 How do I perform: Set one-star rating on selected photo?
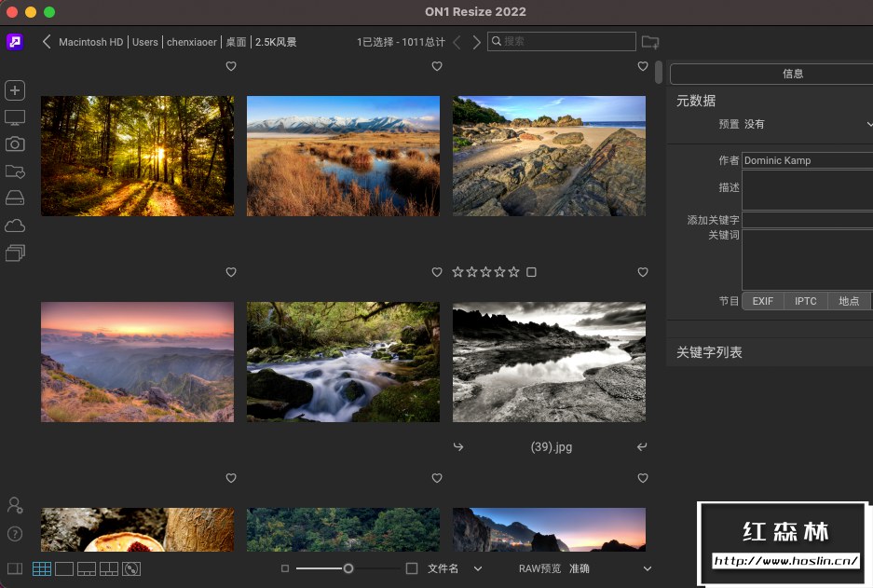[x=457, y=272]
